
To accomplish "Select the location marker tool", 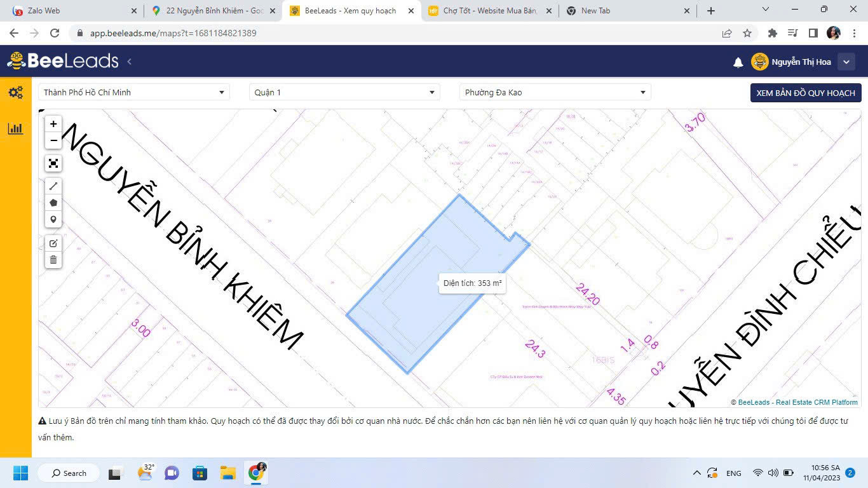I will 53,220.
